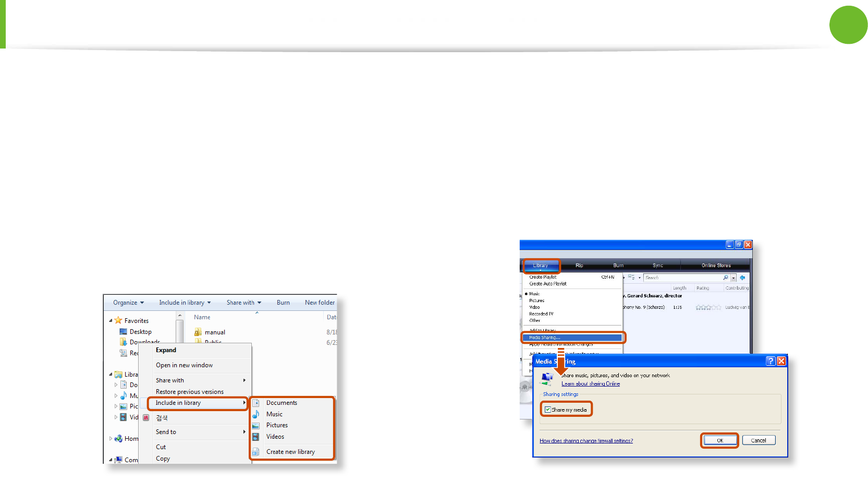Expand the Share with context submenu arrow
Image resolution: width=868 pixels, height=481 pixels.
tap(244, 380)
